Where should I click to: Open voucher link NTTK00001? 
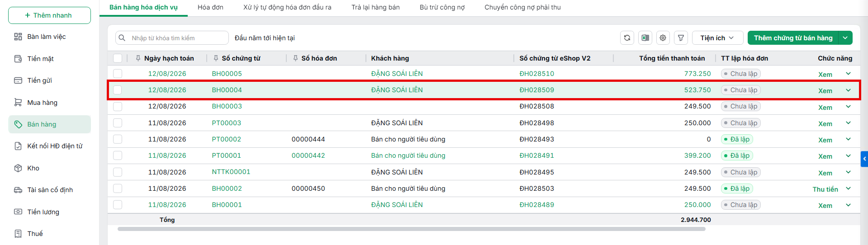231,172
